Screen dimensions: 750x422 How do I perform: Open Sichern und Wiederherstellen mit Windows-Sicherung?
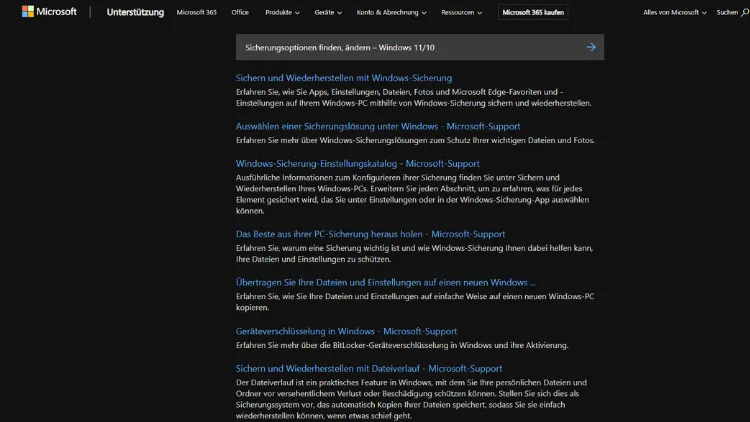(344, 78)
